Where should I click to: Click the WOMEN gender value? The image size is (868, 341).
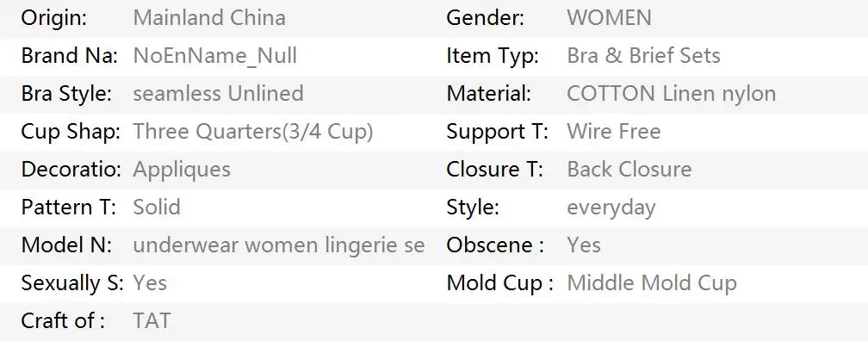pyautogui.click(x=609, y=18)
